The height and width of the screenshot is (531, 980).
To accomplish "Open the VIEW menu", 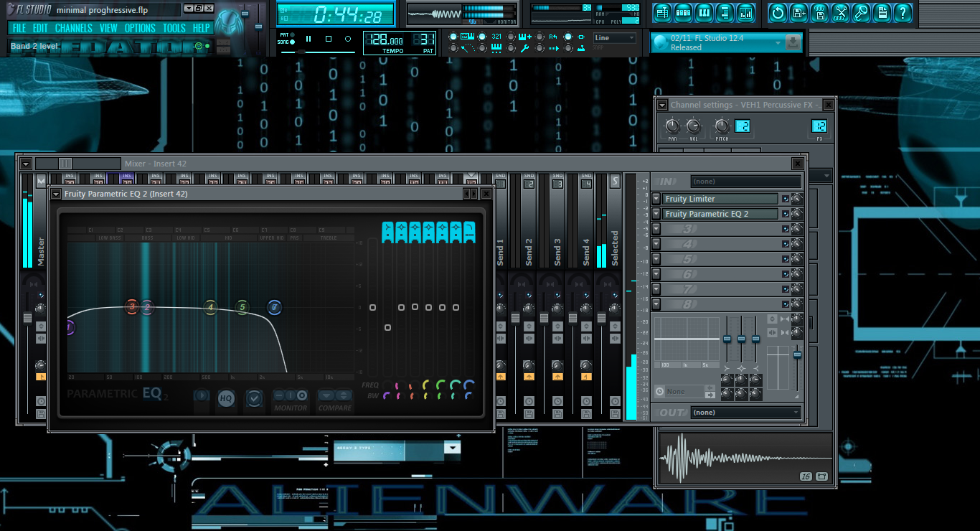I will (x=108, y=29).
